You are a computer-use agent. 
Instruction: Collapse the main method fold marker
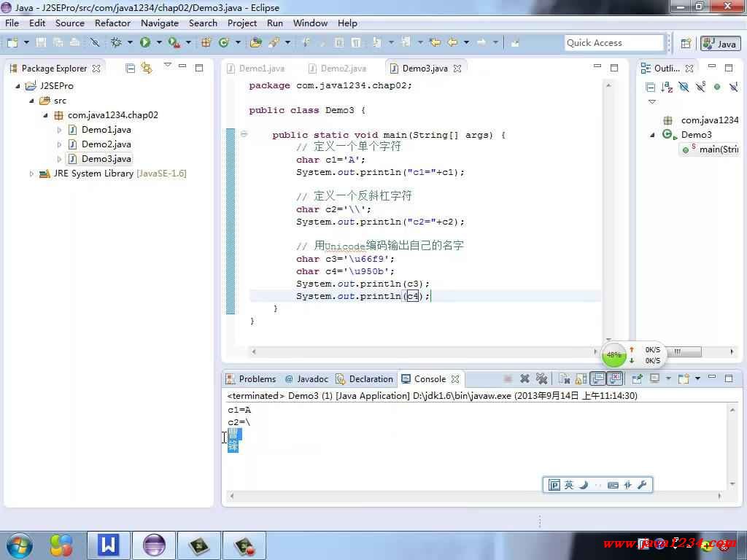244,134
